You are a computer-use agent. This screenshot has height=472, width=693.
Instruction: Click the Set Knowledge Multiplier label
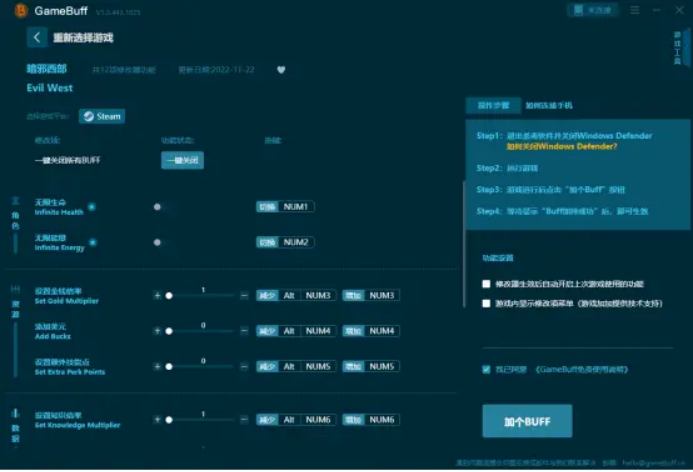coord(77,425)
